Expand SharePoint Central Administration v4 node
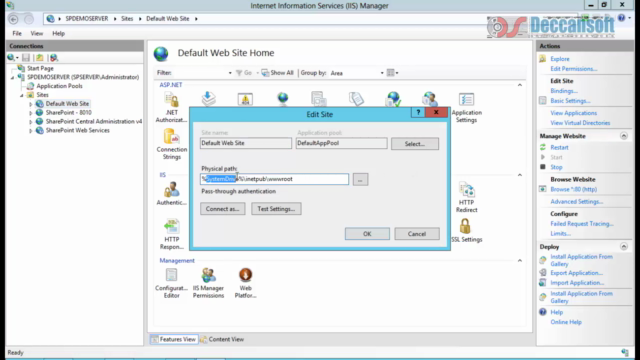Screen dimensions: 640x360 click(31, 122)
